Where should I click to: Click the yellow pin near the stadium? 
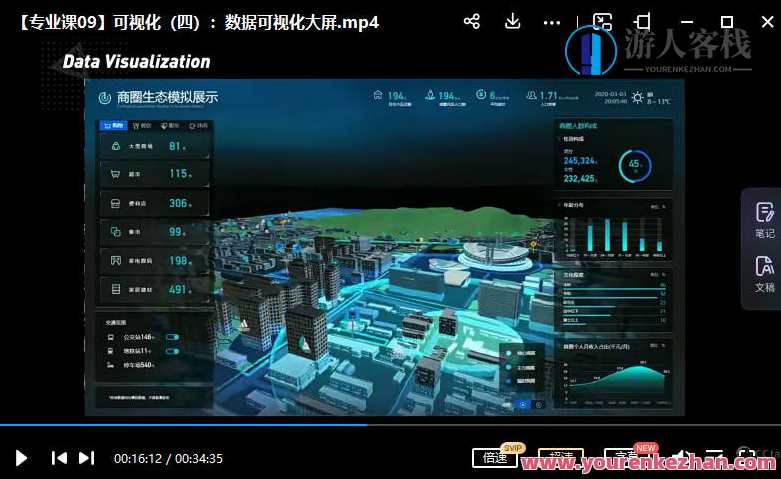[533, 245]
